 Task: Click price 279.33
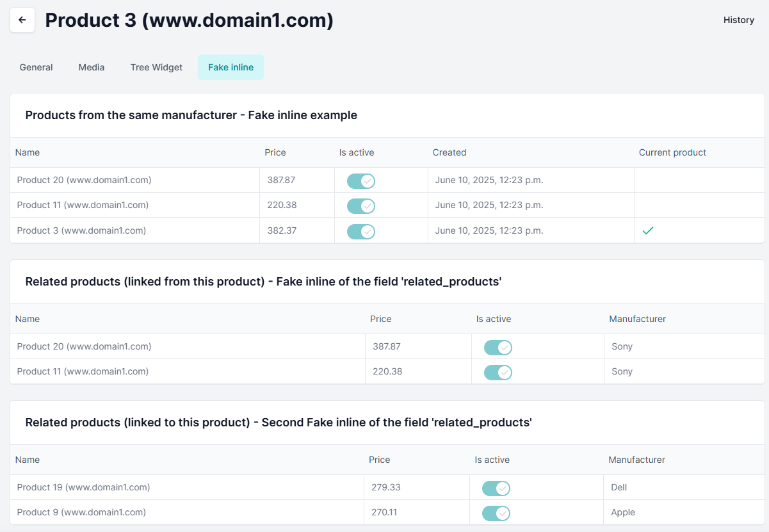(x=386, y=487)
